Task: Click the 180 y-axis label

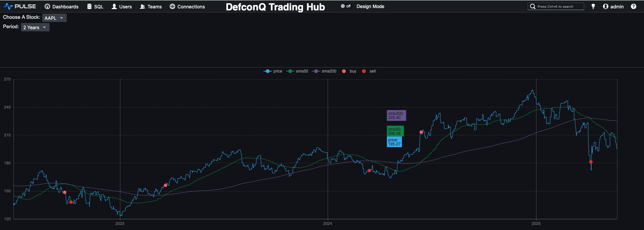Action: (7, 163)
